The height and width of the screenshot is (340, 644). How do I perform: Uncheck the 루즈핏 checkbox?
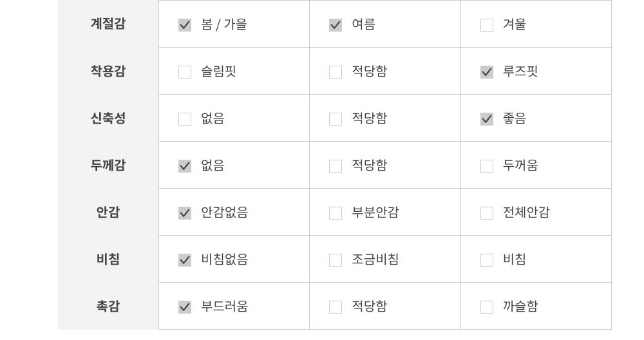pyautogui.click(x=487, y=72)
